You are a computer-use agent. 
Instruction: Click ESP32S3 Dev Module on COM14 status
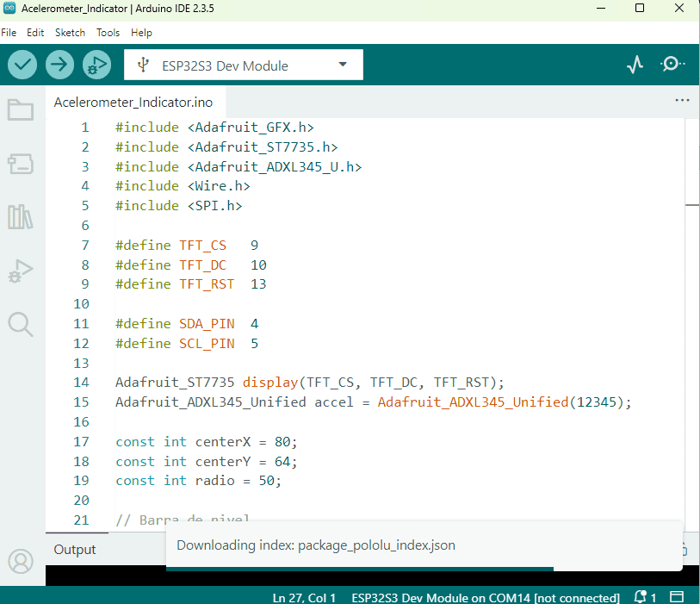tap(486, 598)
